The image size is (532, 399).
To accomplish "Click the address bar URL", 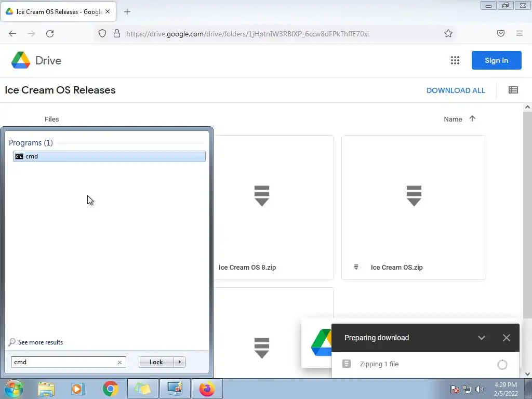I will (247, 34).
